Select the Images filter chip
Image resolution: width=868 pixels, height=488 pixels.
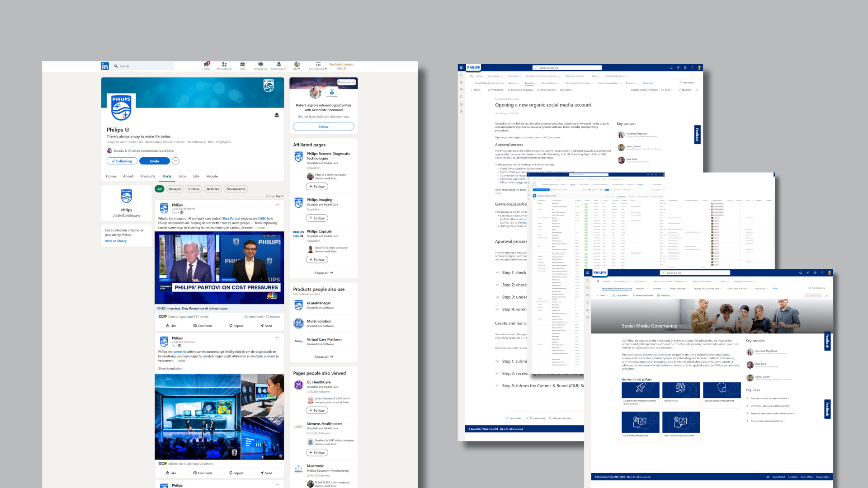click(175, 189)
